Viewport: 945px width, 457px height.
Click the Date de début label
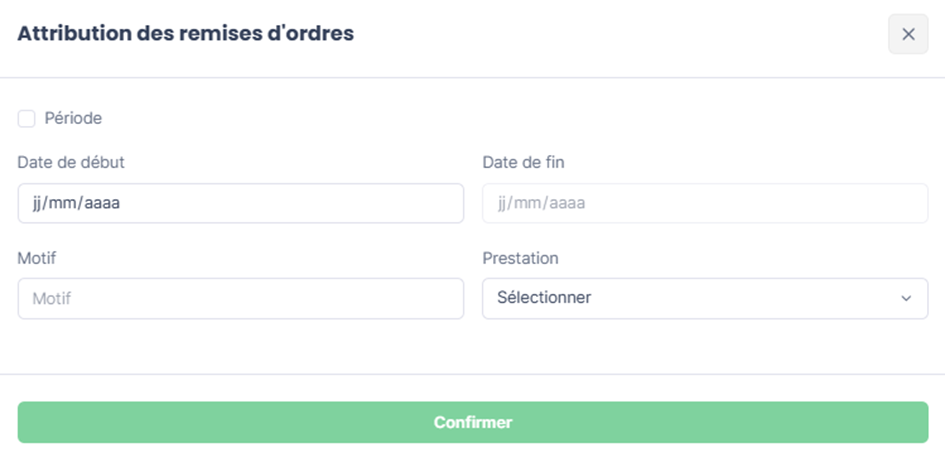[x=71, y=162]
